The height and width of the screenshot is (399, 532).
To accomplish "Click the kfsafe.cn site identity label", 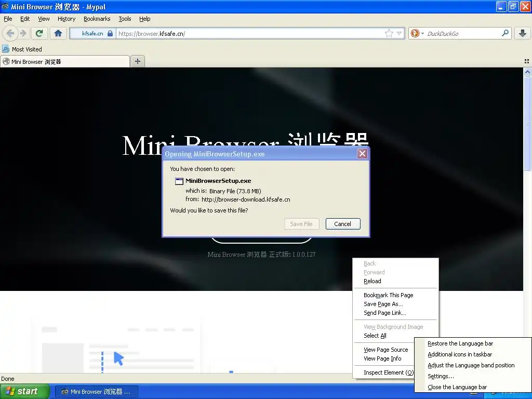I will click(x=92, y=33).
